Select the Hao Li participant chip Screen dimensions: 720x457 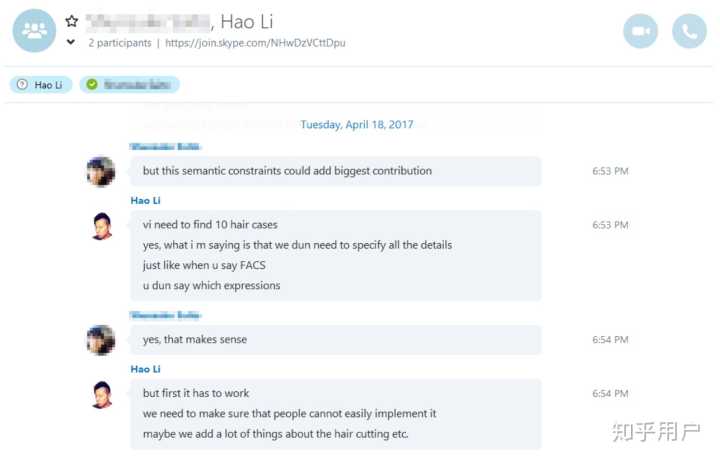(x=41, y=85)
